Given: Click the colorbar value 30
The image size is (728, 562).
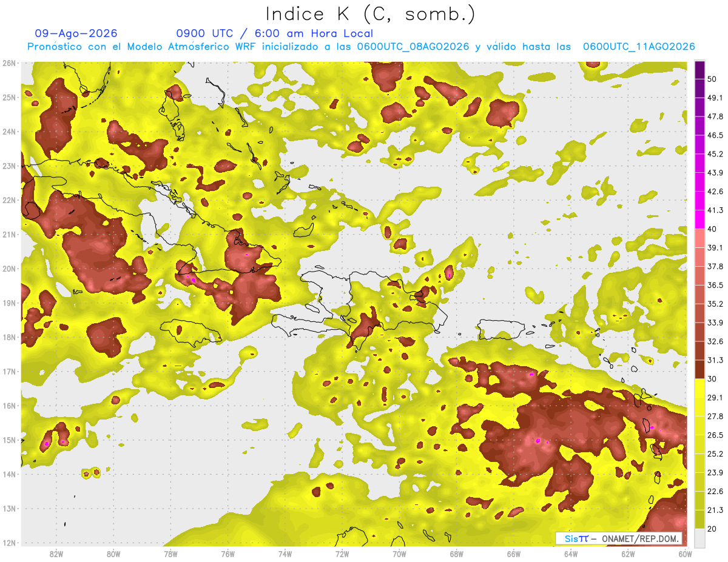Looking at the screenshot, I should [x=712, y=379].
